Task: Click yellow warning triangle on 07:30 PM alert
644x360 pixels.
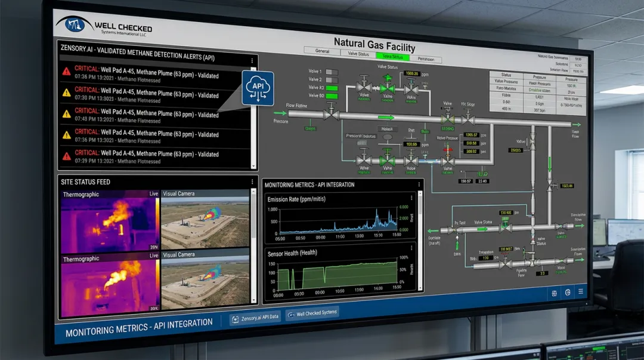Action: [x=67, y=93]
